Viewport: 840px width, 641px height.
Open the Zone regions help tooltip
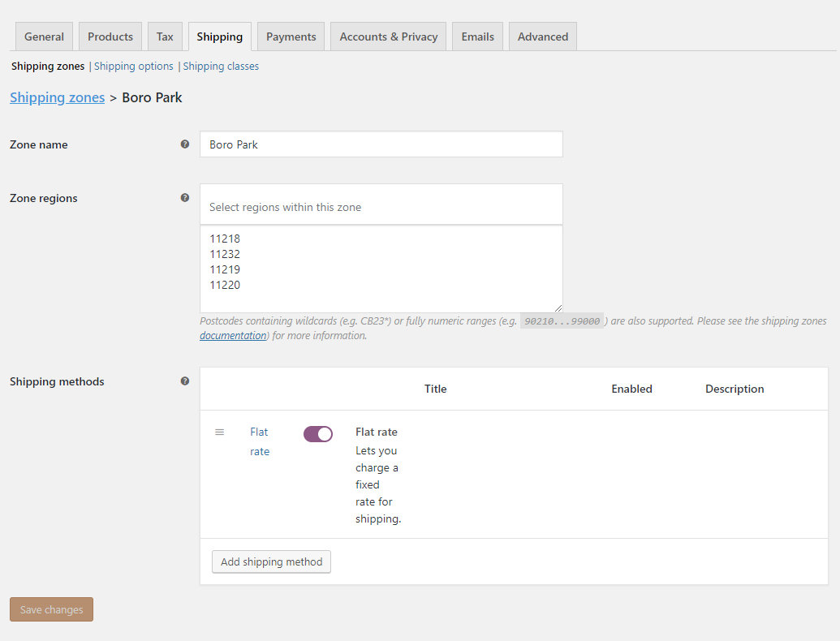tap(185, 197)
